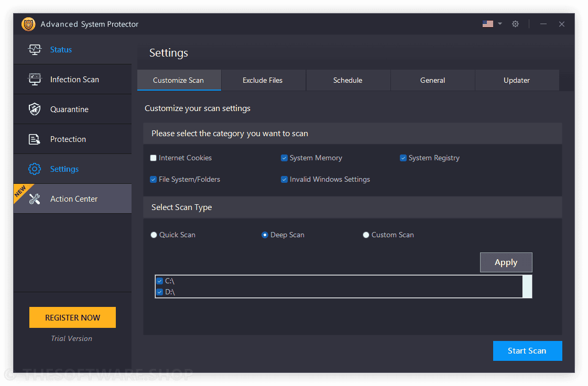The height and width of the screenshot is (386, 588).
Task: Toggle Invalid Windows Settings checkbox
Action: [284, 179]
